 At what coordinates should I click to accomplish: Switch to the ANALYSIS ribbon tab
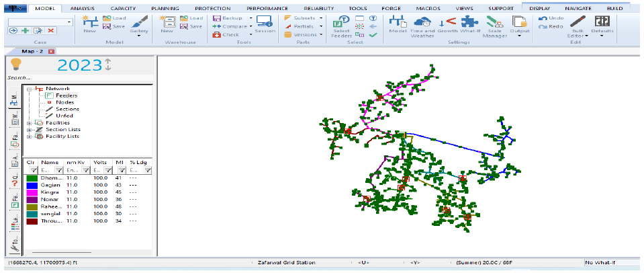pos(82,7)
